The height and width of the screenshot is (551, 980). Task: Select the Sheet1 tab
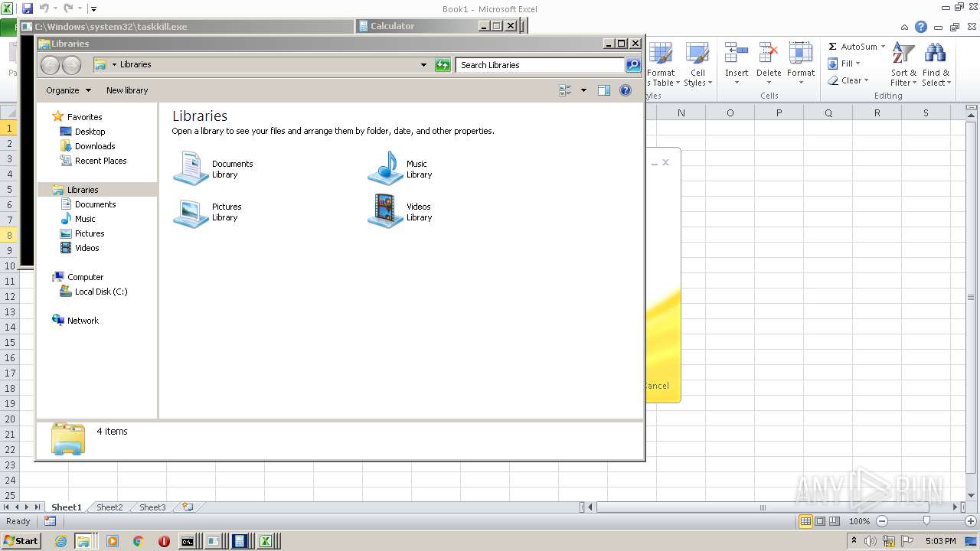(x=66, y=507)
